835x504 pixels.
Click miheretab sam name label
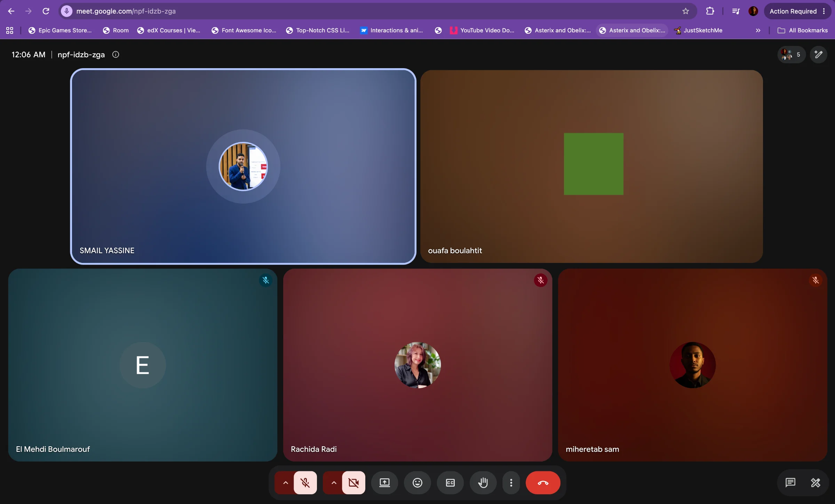[x=593, y=449]
